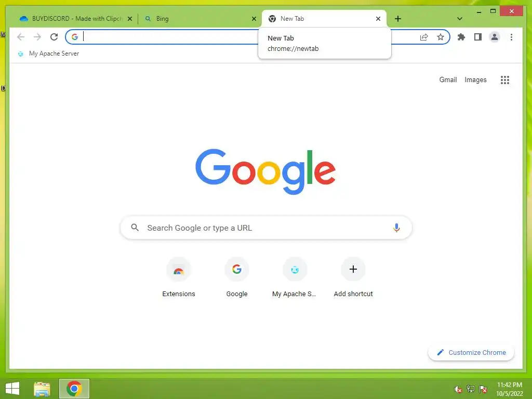Click the search magnifier icon in search box
The width and height of the screenshot is (532, 399).
click(x=135, y=228)
